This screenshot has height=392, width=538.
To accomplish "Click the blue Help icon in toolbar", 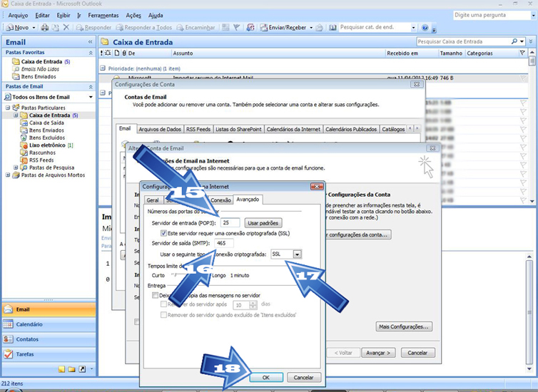I will point(425,27).
